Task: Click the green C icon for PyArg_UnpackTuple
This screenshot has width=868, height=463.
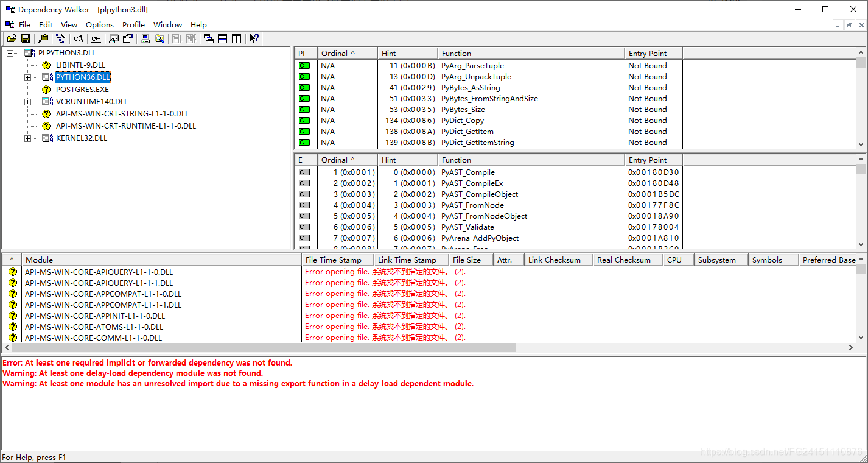Action: [304, 77]
